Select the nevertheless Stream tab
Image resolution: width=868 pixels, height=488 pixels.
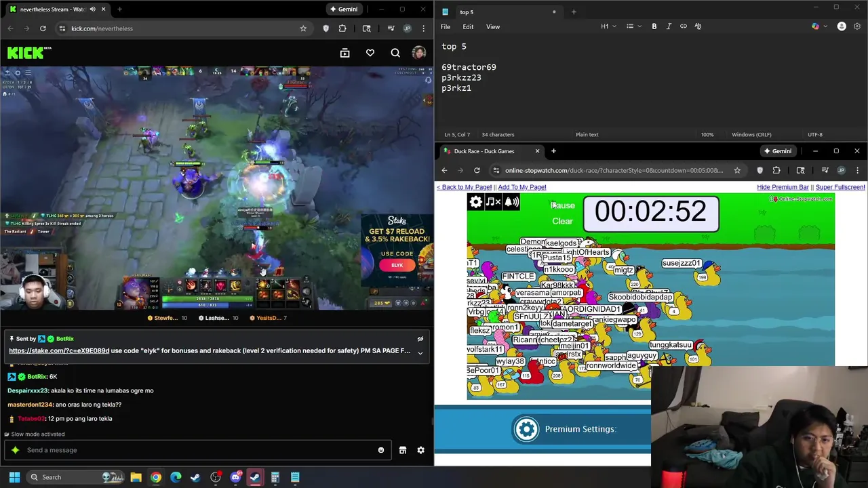click(58, 9)
